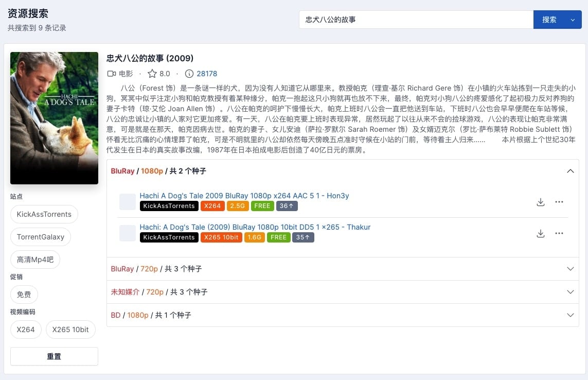Click X264 tag on Hon3y torrent

pos(212,206)
